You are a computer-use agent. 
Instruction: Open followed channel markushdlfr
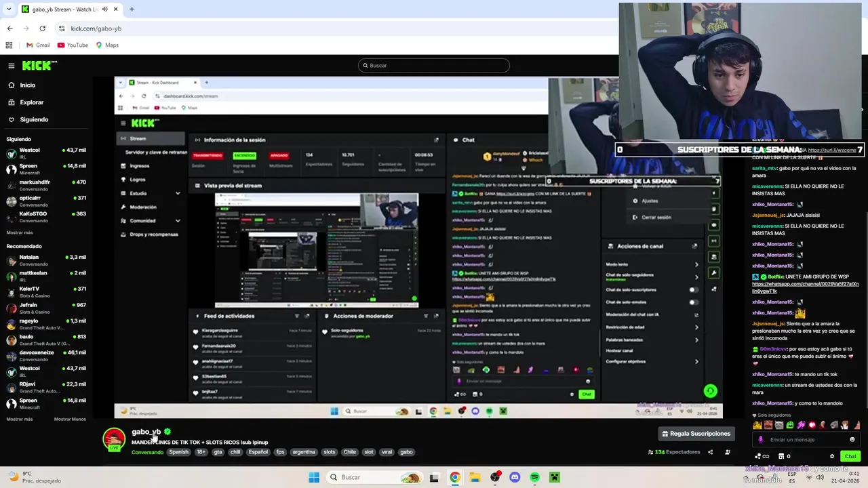[x=46, y=185]
